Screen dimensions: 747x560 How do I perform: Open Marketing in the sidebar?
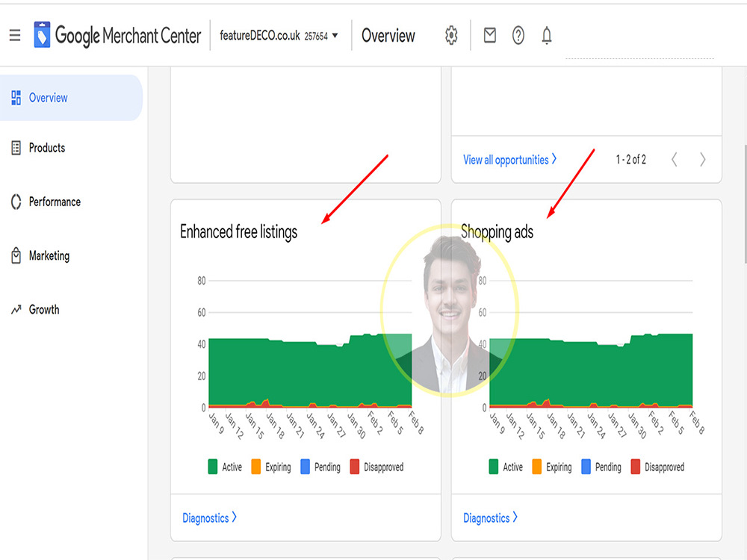(x=49, y=255)
